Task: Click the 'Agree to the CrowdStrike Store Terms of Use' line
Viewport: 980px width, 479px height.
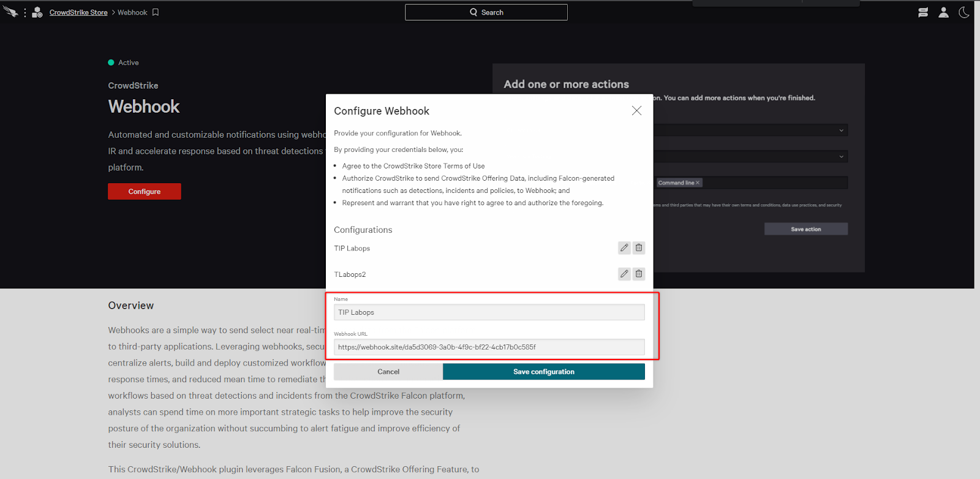Action: 413,166
